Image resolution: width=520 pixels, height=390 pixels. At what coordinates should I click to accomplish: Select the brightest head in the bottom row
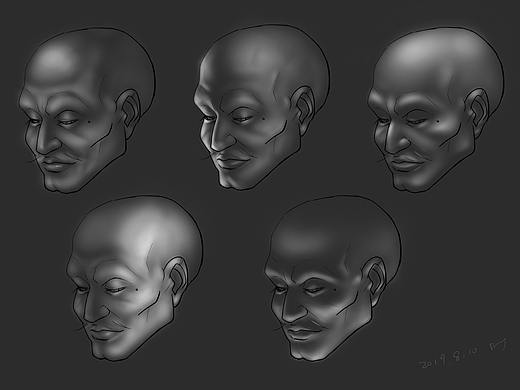(x=135, y=278)
